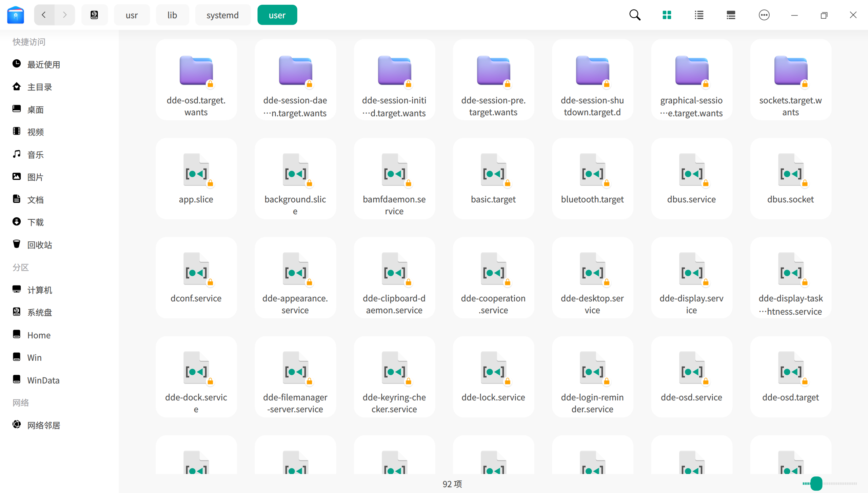Open 回收站 trash in sidebar
Screen dimensions: 868x493
click(x=39, y=245)
